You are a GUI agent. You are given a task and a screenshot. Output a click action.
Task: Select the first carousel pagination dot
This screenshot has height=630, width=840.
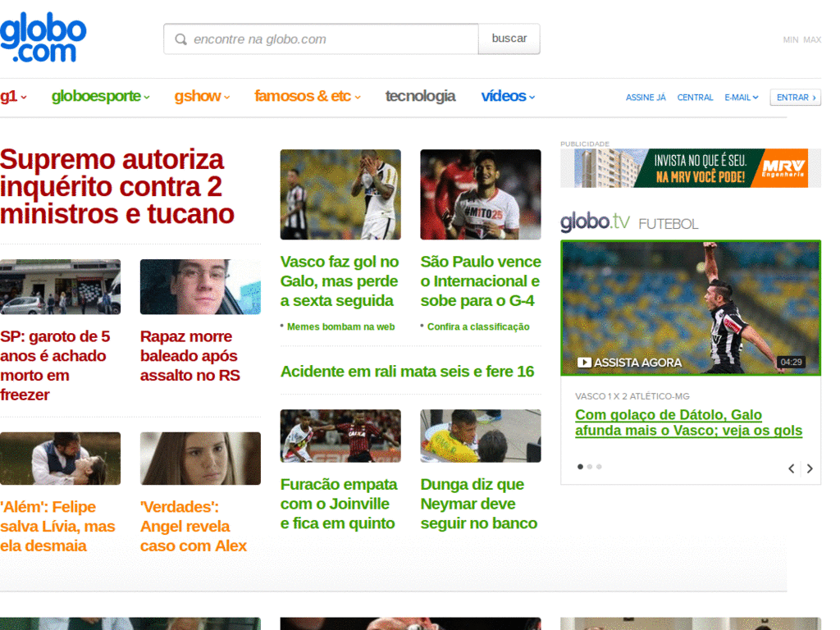click(580, 466)
